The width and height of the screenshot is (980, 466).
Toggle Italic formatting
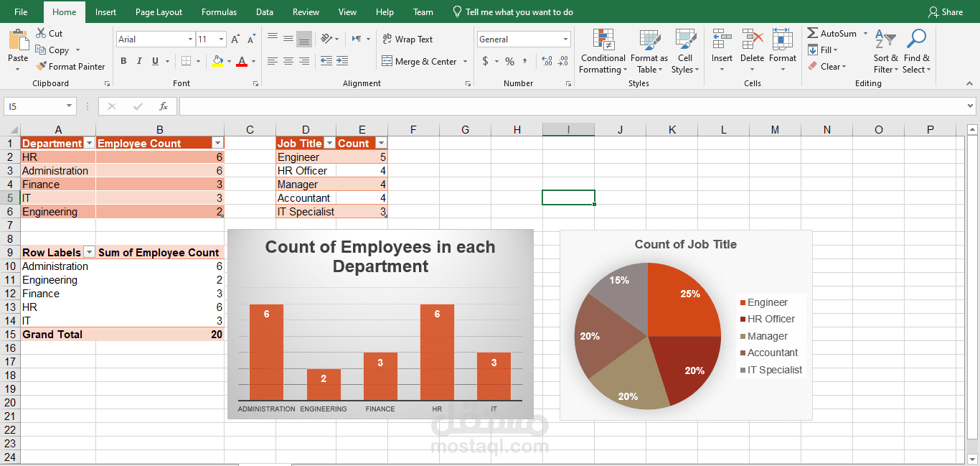click(139, 61)
